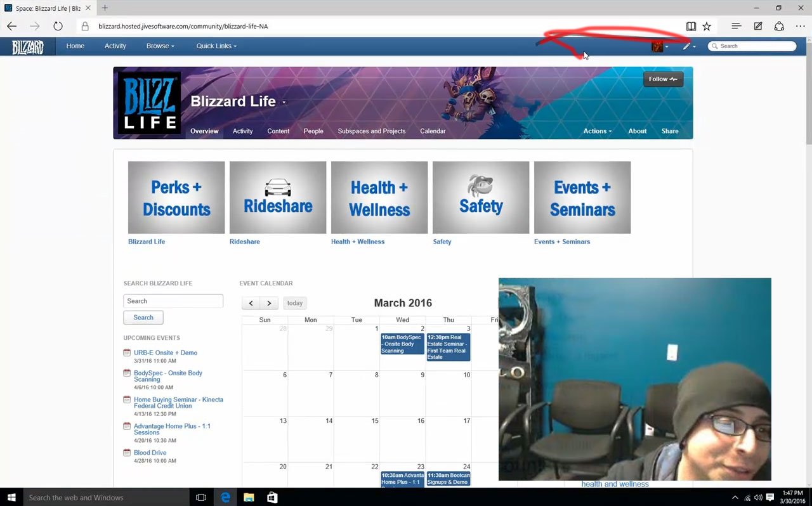Click the Events + Seminars text link
812x506 pixels.
click(x=562, y=242)
